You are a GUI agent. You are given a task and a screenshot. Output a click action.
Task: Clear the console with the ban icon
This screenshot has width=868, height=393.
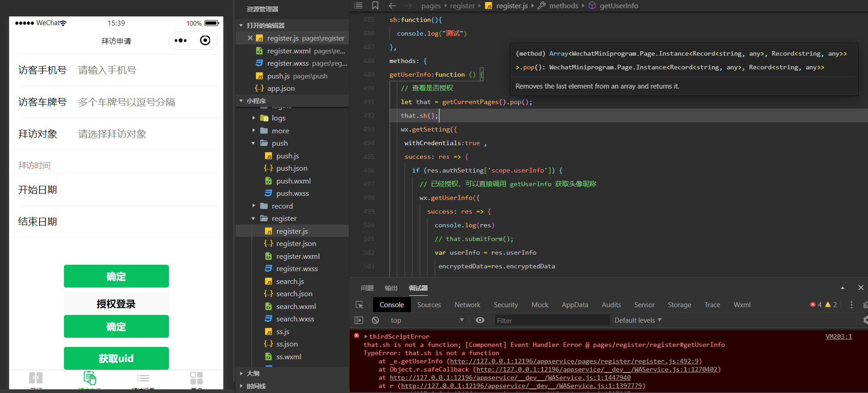pos(375,320)
